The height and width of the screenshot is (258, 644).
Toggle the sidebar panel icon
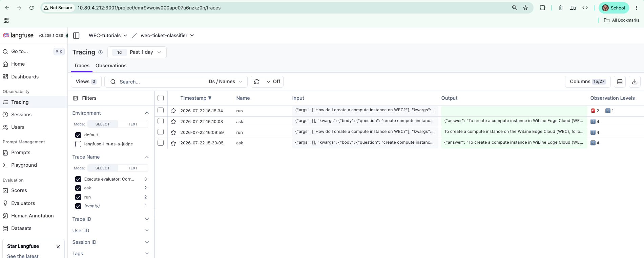click(76, 36)
